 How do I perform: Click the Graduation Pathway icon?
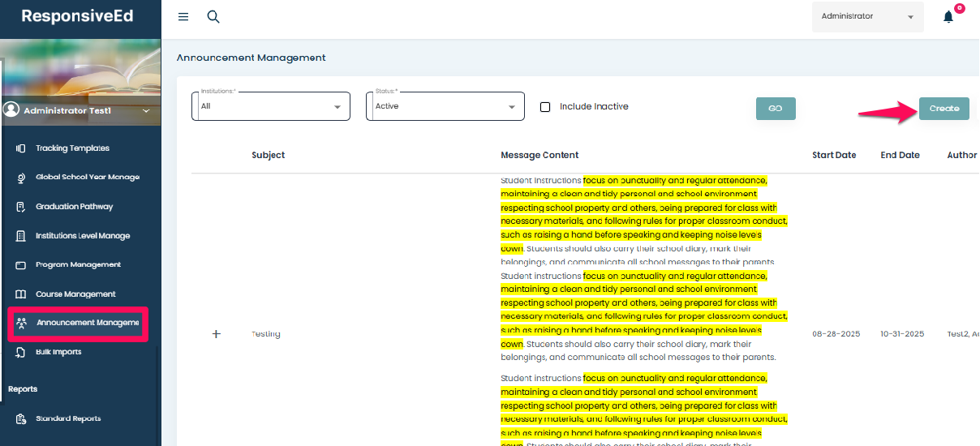pos(21,207)
